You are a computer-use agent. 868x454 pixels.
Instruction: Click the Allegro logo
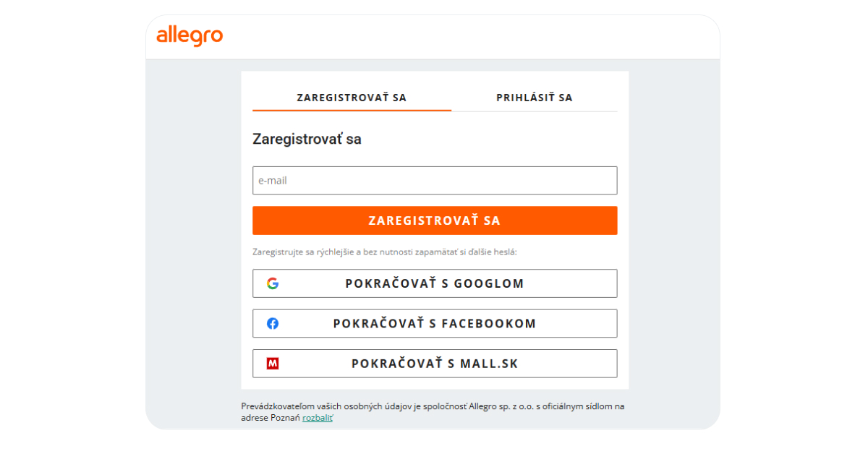click(190, 35)
